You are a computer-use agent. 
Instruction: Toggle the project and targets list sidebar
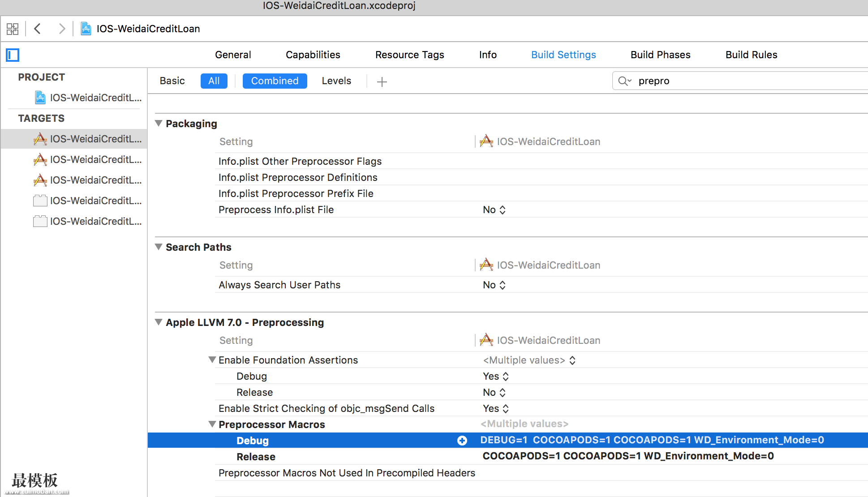pyautogui.click(x=13, y=55)
